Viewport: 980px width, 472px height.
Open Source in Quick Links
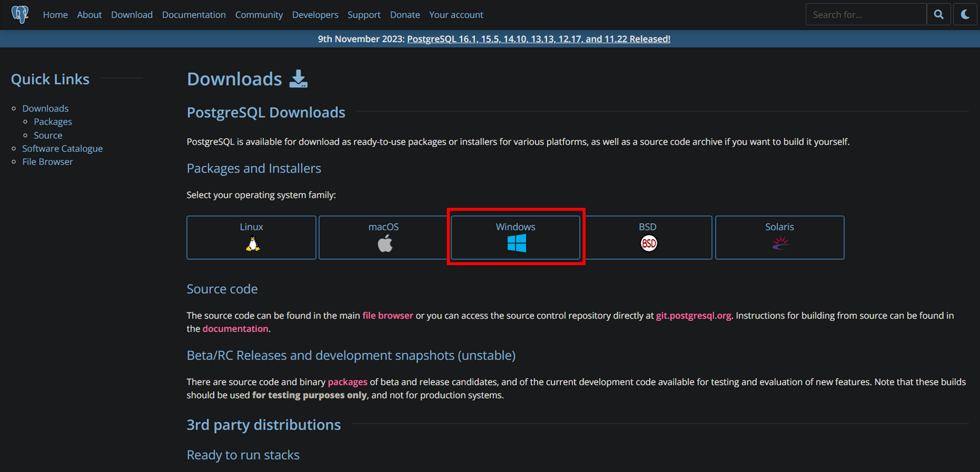click(48, 135)
